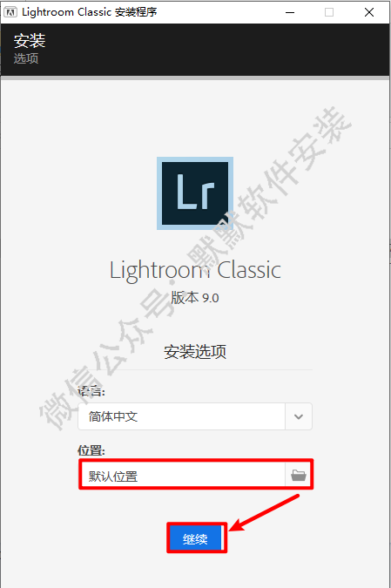Click the folder browse icon for install location
The width and height of the screenshot is (391, 588).
pos(299,475)
